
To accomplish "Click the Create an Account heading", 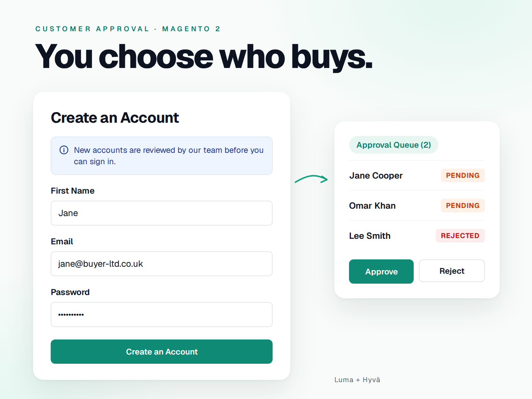I will point(115,118).
